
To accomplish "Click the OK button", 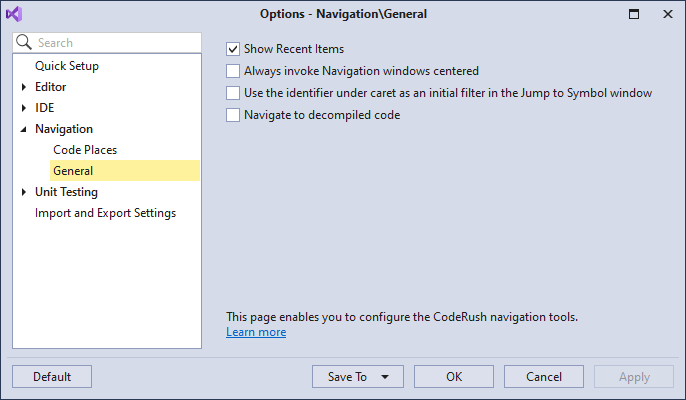I will pos(454,377).
